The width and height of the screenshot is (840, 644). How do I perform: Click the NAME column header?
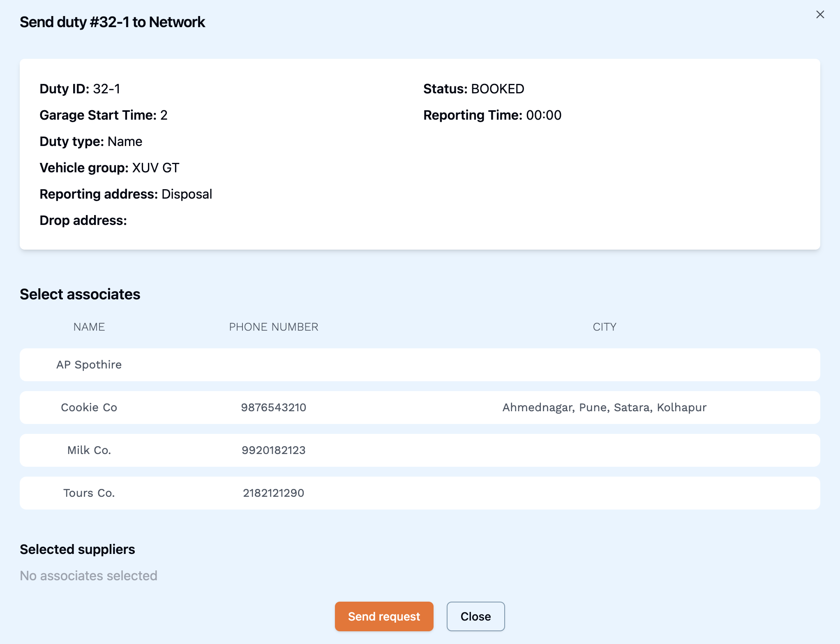tap(89, 327)
